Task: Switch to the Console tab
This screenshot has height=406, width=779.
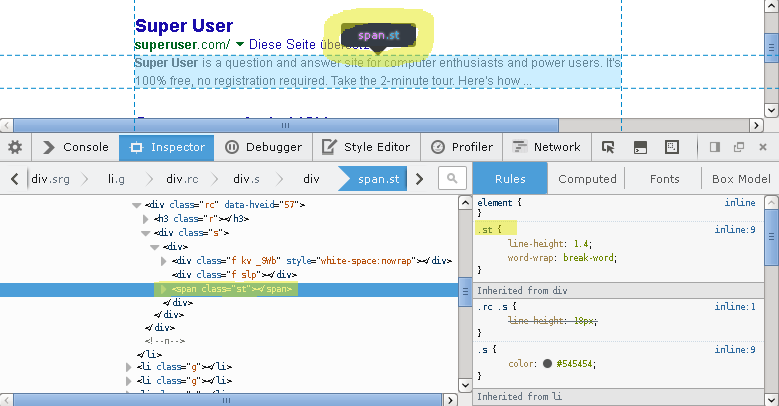Action: 75,147
